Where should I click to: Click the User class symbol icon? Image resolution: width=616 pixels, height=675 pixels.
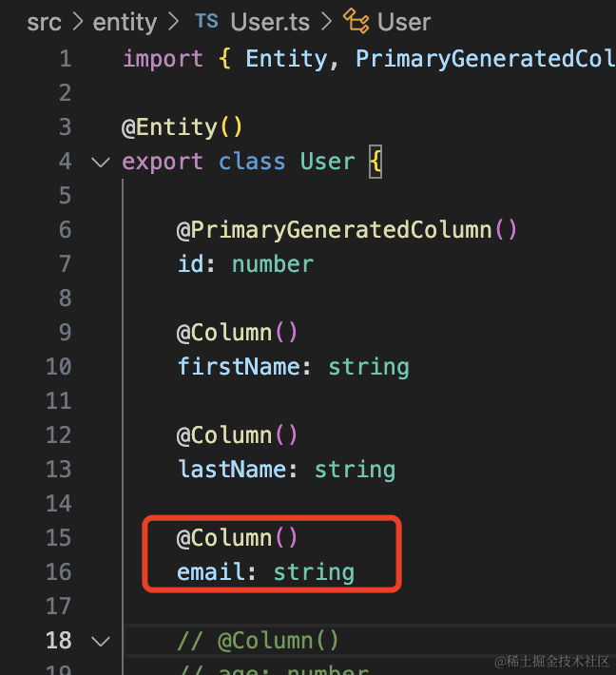tap(356, 22)
